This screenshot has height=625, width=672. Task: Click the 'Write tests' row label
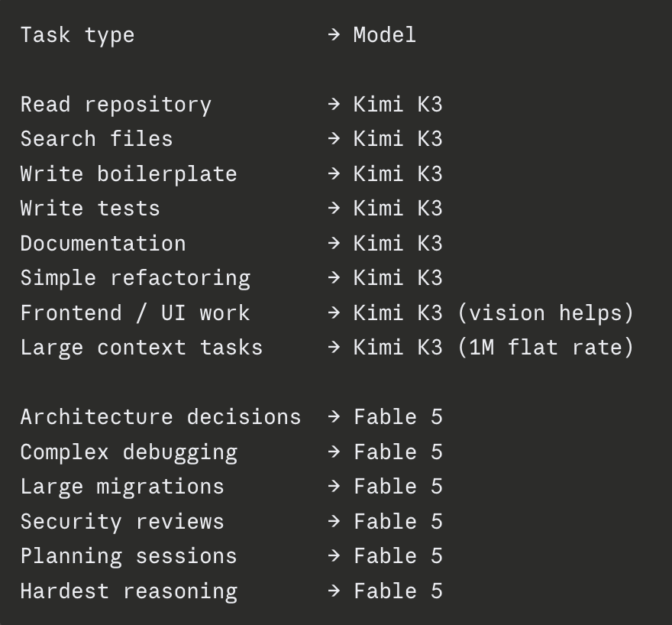pyautogui.click(x=90, y=209)
